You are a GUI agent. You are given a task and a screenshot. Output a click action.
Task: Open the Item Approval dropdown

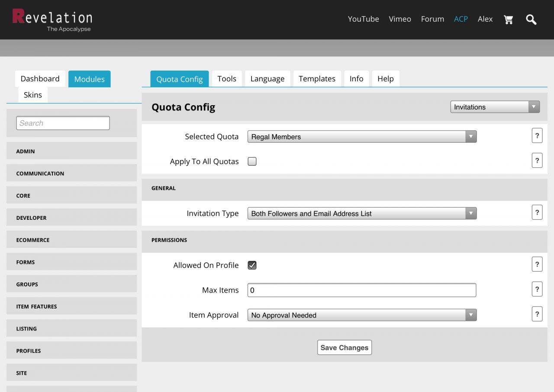click(x=362, y=315)
